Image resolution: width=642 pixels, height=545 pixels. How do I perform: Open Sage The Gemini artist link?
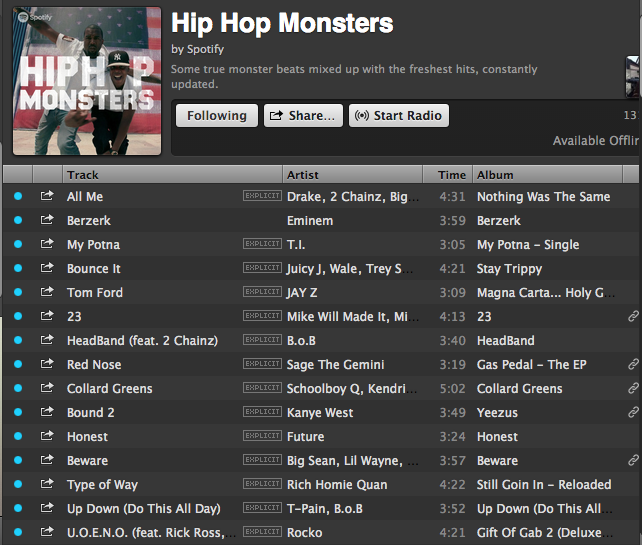pos(335,365)
